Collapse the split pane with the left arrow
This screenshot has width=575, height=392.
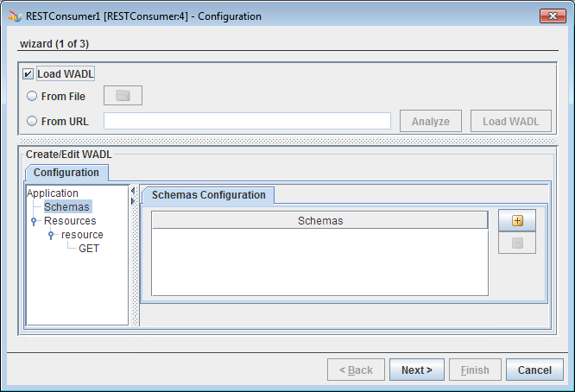[x=133, y=191]
